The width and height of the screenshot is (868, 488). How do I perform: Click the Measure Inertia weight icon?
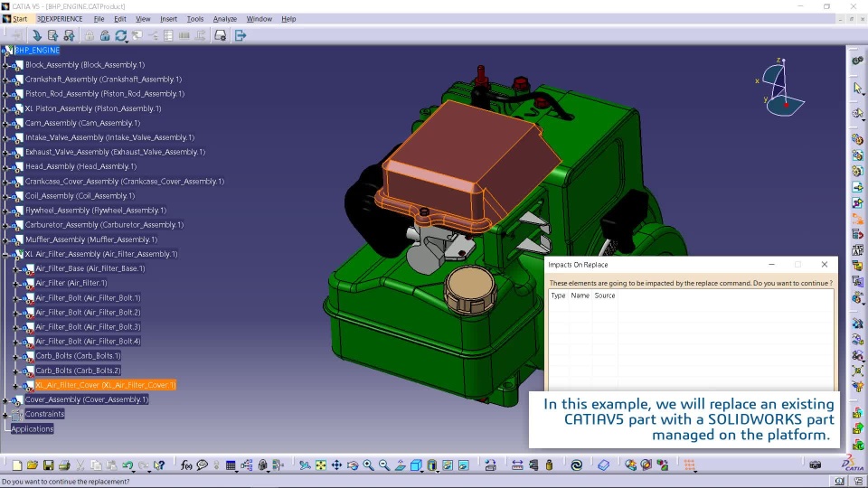pos(549,465)
